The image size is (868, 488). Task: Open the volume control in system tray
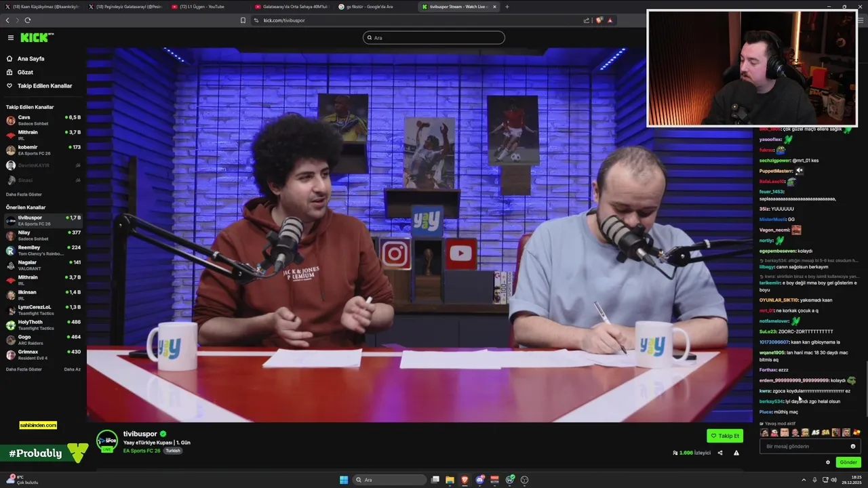coord(833,480)
